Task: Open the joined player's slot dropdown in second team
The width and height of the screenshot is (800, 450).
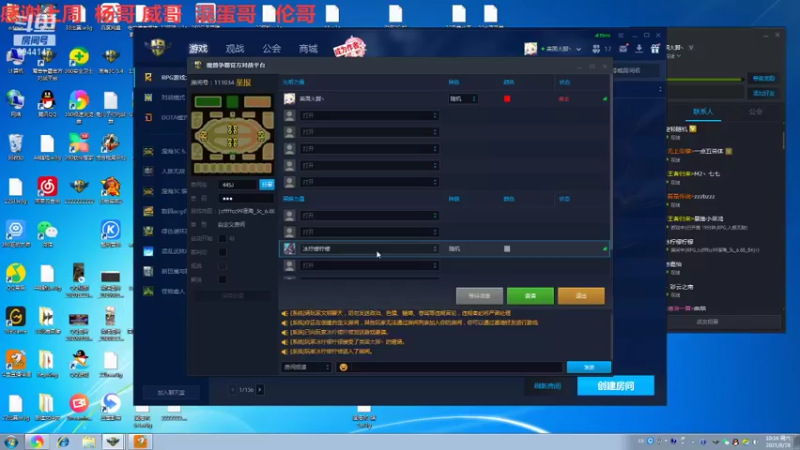Action: click(x=369, y=248)
